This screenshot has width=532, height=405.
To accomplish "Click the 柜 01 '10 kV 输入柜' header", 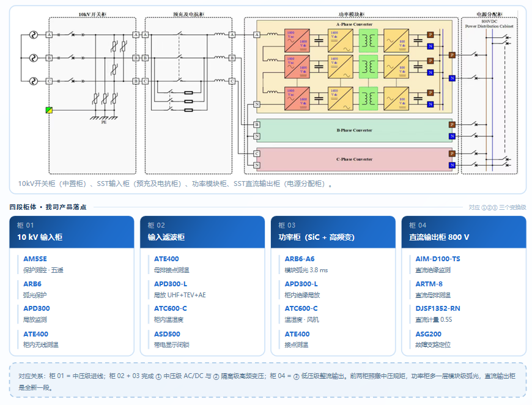I will pyautogui.click(x=72, y=232).
